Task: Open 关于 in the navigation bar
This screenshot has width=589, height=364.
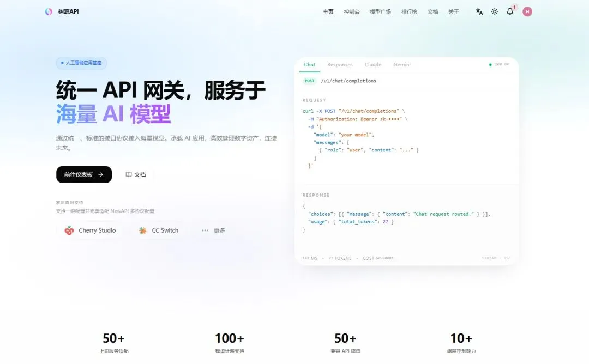Action: [453, 11]
